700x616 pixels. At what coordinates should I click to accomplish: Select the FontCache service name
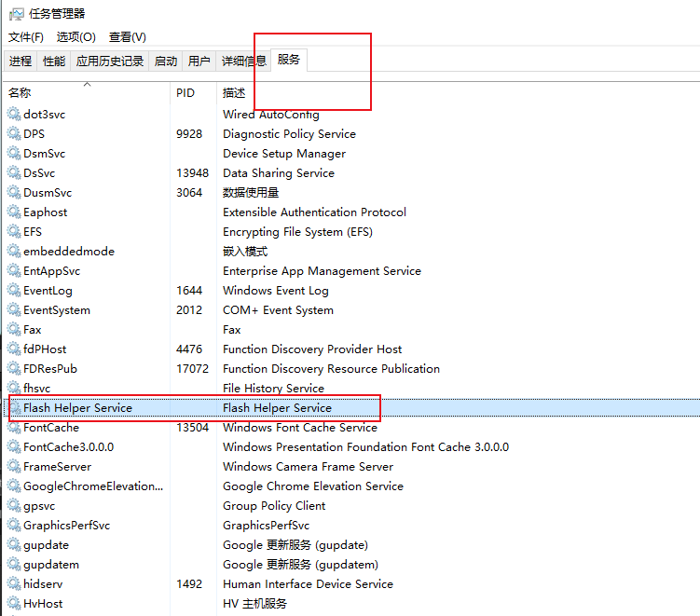pos(51,428)
